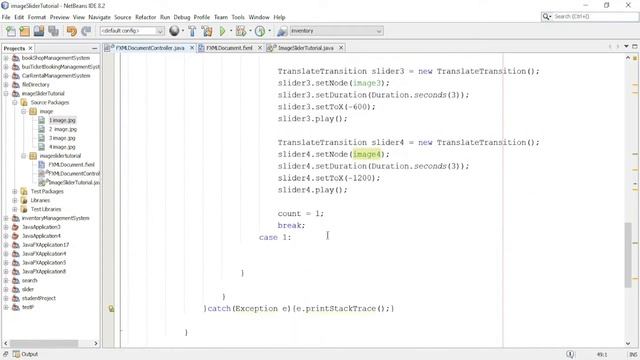
Task: Click the Debug Project toolbar icon
Action: pyautogui.click(x=241, y=31)
